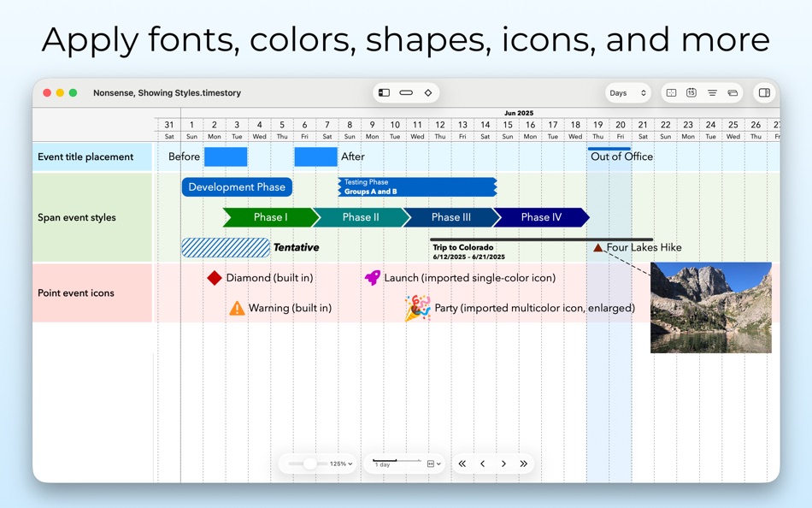The image size is (812, 508).
Task: Click the date header 12 Thu
Action: click(x=439, y=130)
